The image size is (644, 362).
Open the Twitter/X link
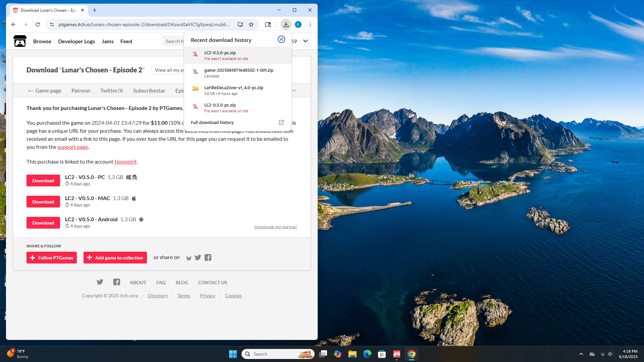[x=112, y=90]
